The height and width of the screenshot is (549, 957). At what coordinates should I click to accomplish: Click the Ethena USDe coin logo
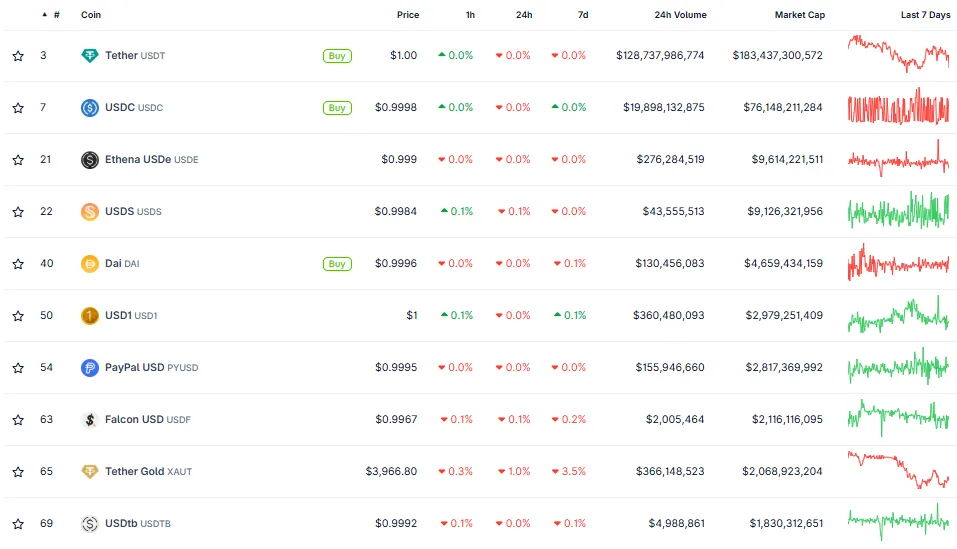tap(90, 160)
